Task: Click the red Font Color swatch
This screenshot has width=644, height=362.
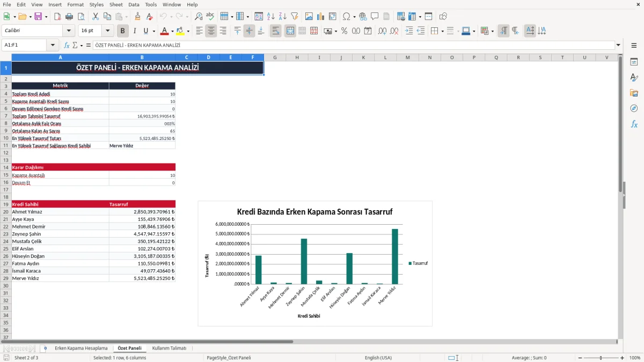Action: pos(164,31)
